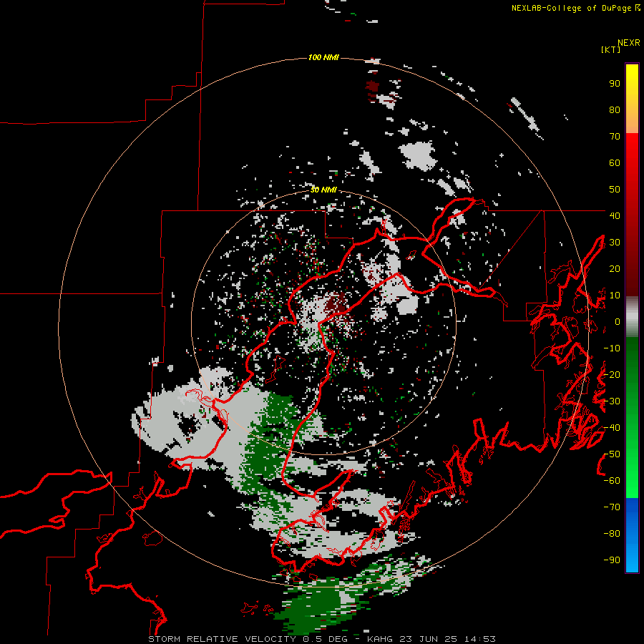This screenshot has height=644, width=644.
Task: Click the 70 value on velocity scale
Action: (x=615, y=137)
